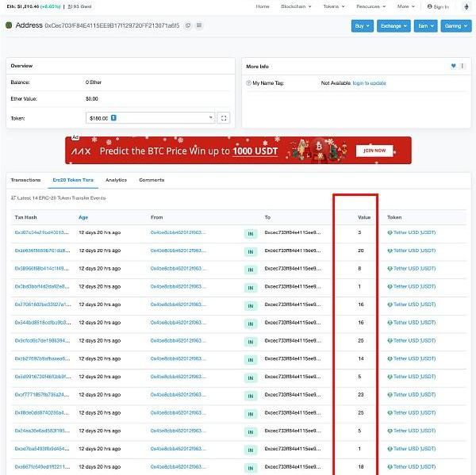Image resolution: width=476 pixels, height=475 pixels.
Task: Click the 0 Ether balance value
Action: (x=94, y=82)
